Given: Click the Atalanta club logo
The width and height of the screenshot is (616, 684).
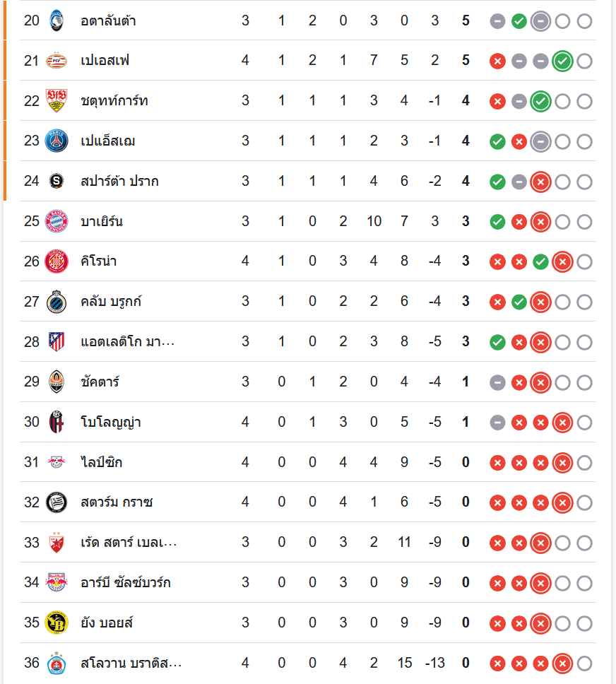Looking at the screenshot, I should coord(56,20).
